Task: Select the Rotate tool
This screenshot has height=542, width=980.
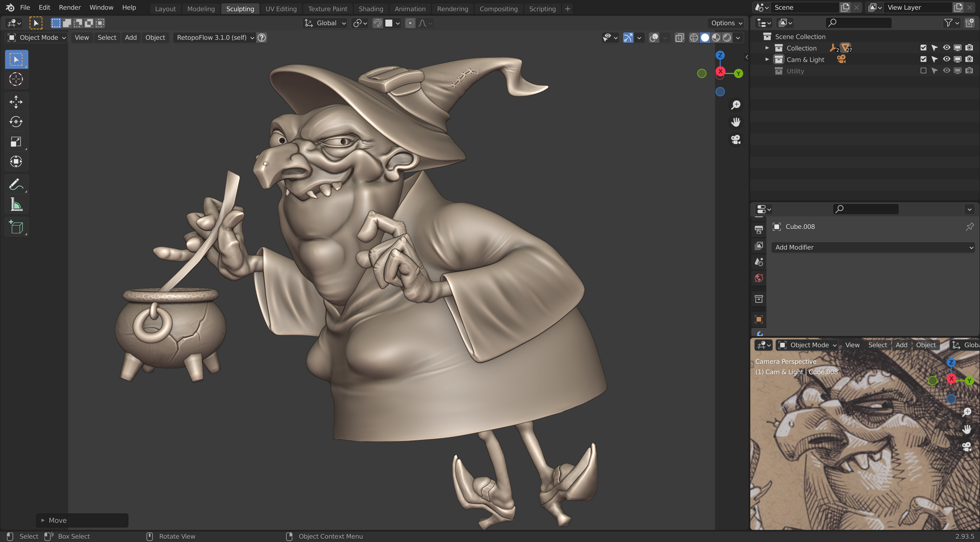Action: [x=16, y=122]
